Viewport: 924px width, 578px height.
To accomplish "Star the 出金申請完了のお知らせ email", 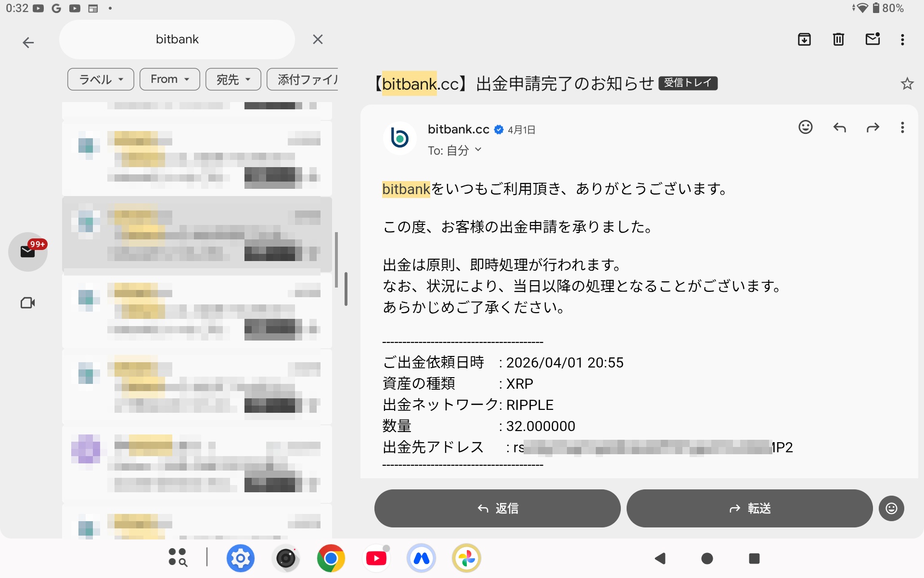I will pyautogui.click(x=907, y=84).
